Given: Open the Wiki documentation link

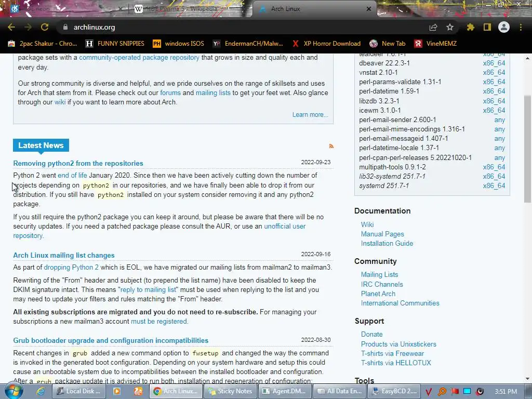Looking at the screenshot, I should coord(367,224).
